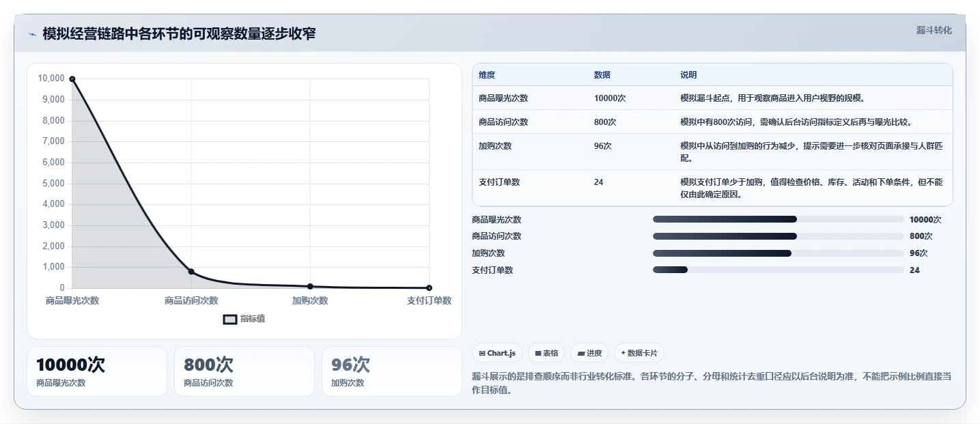Select the 表格 chip
This screenshot has width=980, height=424.
(546, 353)
